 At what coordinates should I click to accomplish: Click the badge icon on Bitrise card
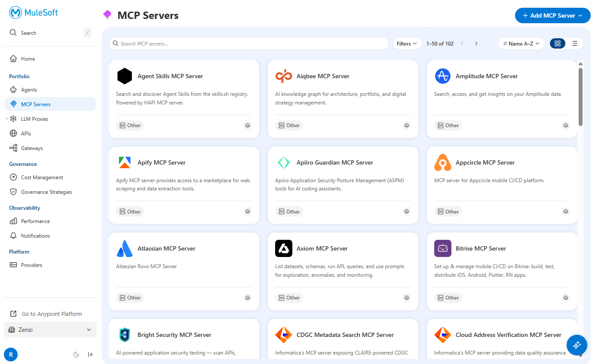pyautogui.click(x=566, y=297)
